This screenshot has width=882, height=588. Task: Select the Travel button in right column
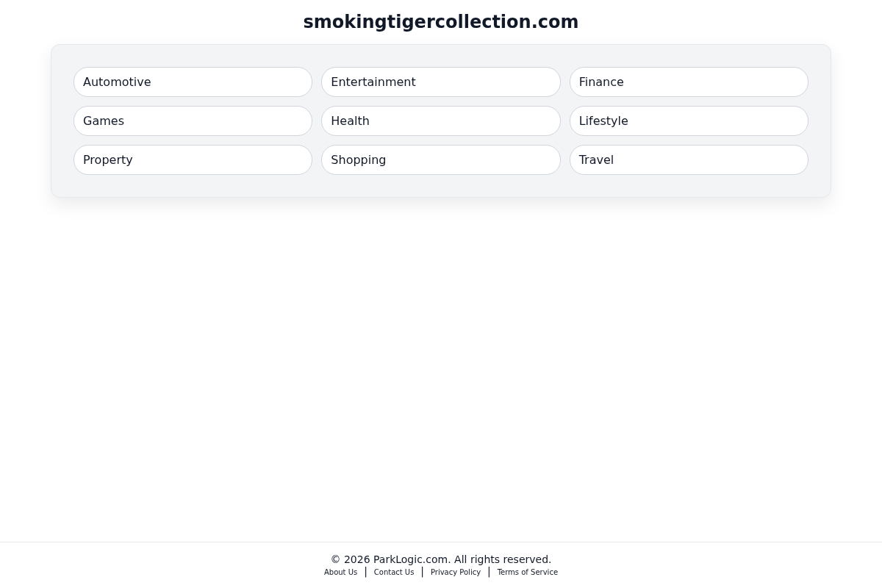[x=689, y=159]
